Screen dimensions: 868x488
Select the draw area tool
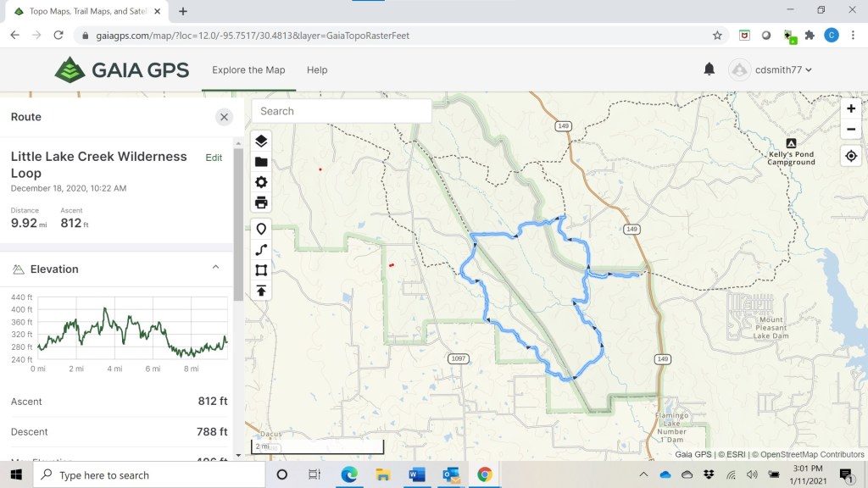261,270
